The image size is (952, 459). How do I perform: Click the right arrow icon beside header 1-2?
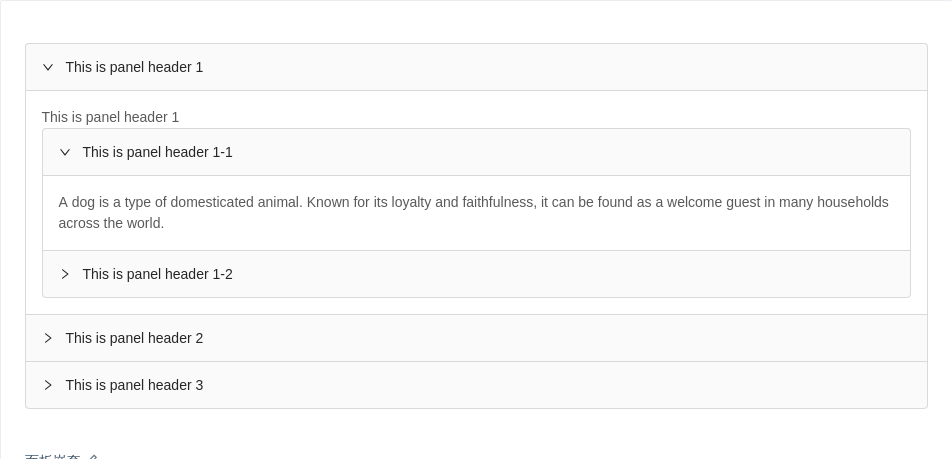pyautogui.click(x=65, y=274)
